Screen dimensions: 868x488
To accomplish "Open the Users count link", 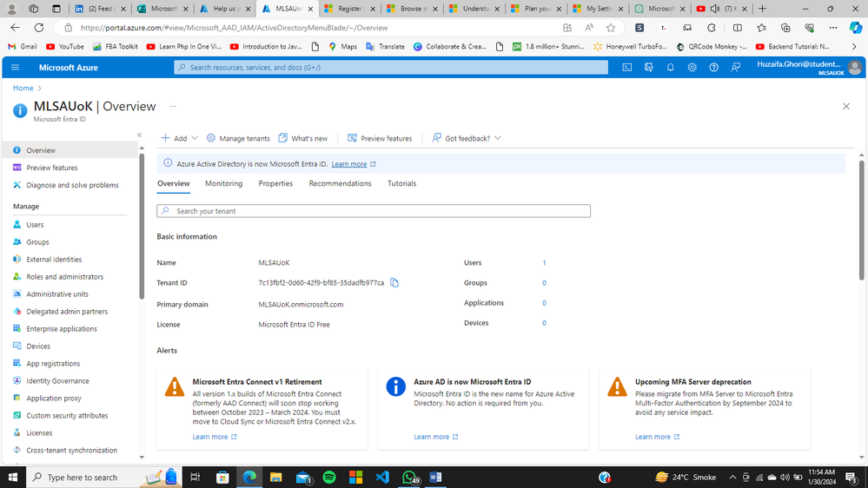I will click(x=544, y=263).
